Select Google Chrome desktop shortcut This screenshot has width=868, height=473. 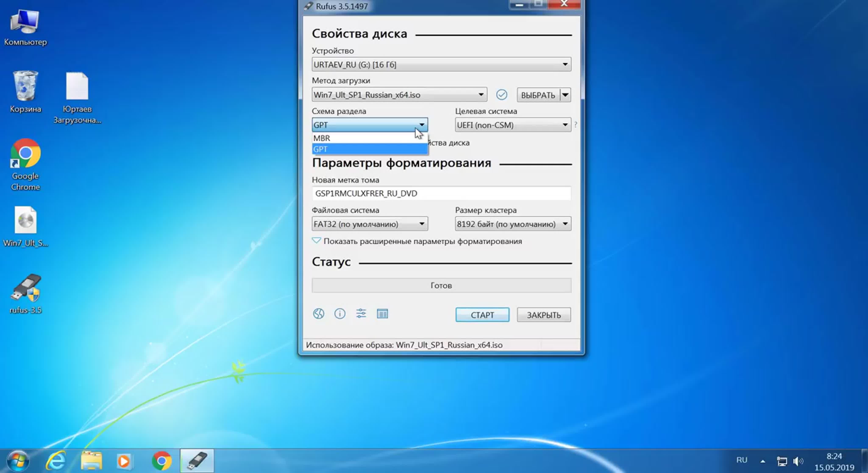[25, 164]
